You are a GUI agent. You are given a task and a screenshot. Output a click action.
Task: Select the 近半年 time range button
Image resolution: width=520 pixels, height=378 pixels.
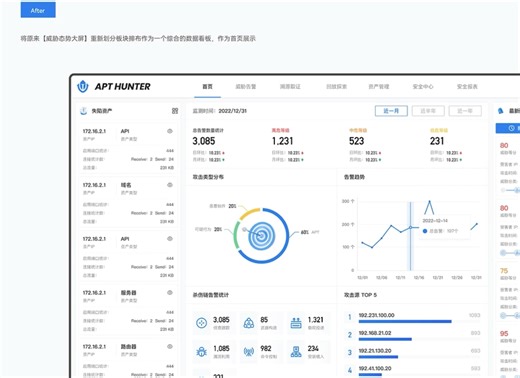tap(428, 111)
